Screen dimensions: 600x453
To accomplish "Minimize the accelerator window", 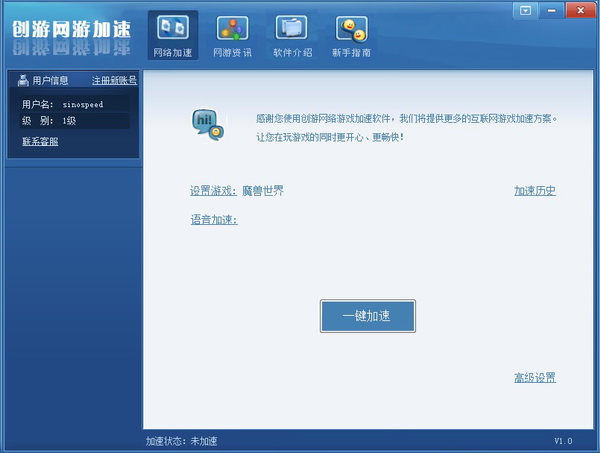I will click(551, 10).
